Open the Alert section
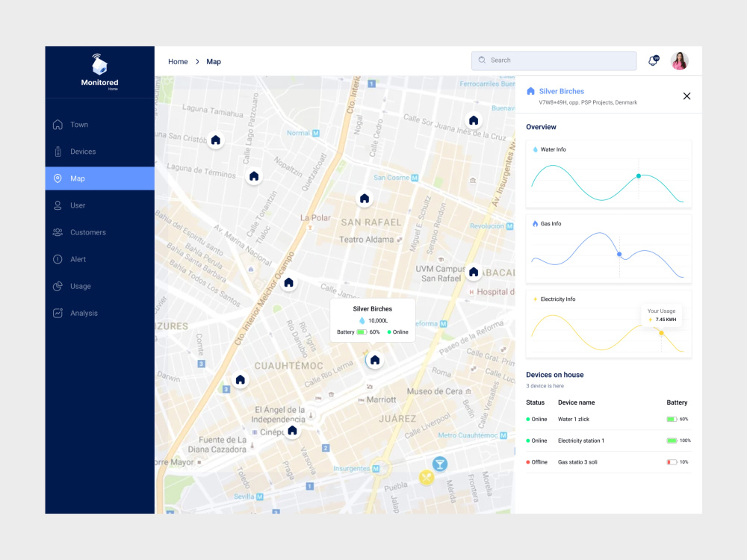The height and width of the screenshot is (560, 747). point(99,259)
